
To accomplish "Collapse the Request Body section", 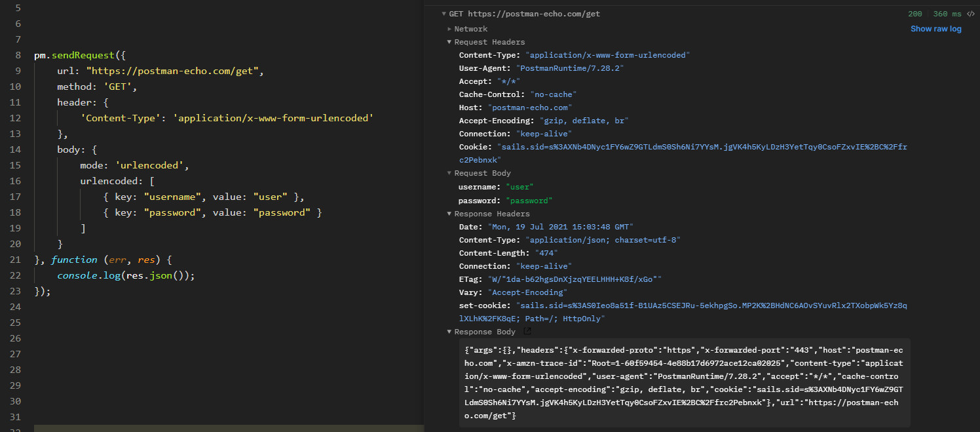I will pyautogui.click(x=449, y=172).
